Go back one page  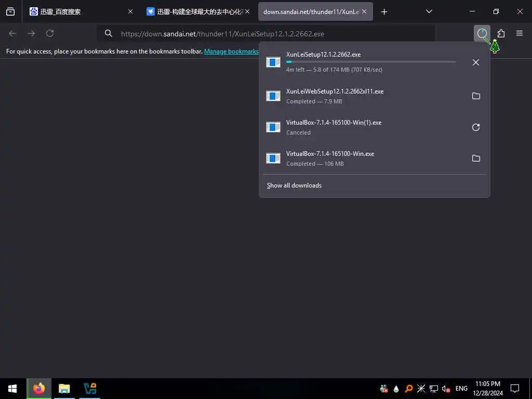[12, 33]
